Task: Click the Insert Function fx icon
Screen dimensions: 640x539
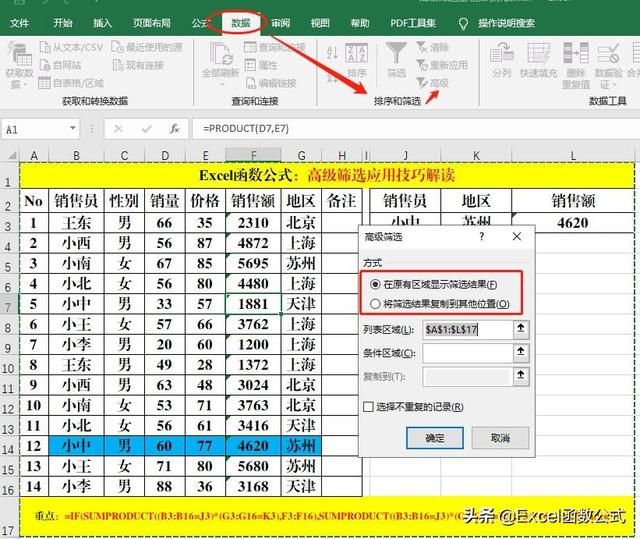Action: pos(175,129)
